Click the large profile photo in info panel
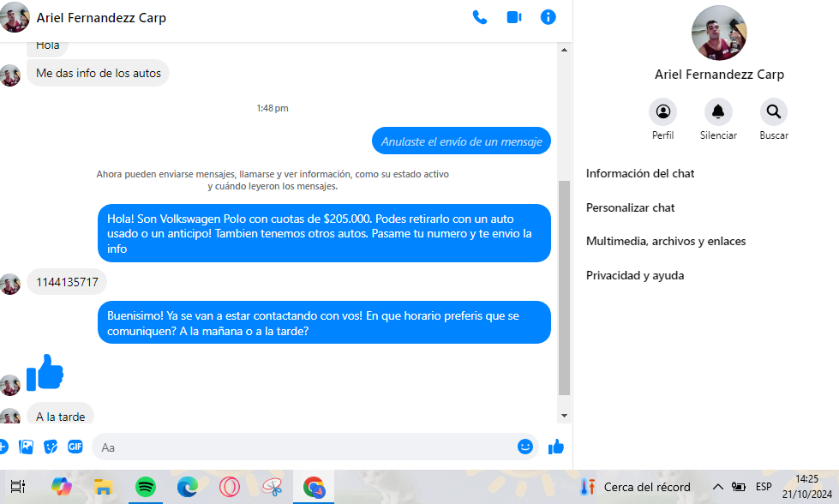The image size is (839, 504). (x=719, y=33)
